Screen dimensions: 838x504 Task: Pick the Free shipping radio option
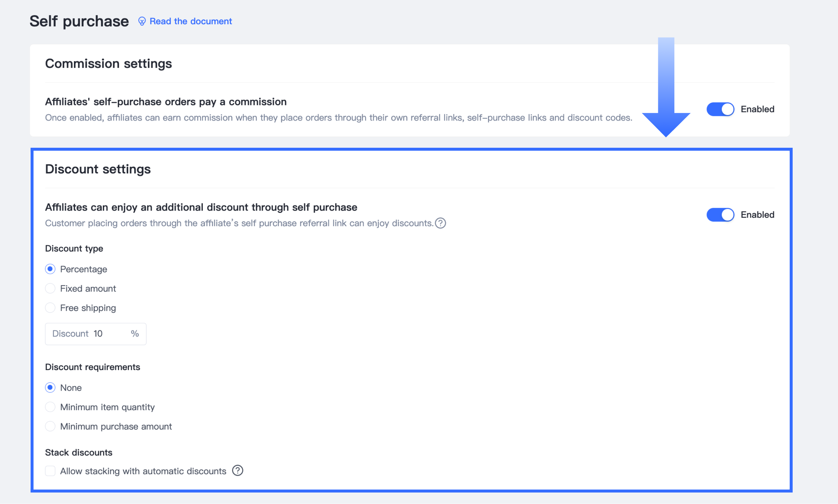tap(50, 308)
